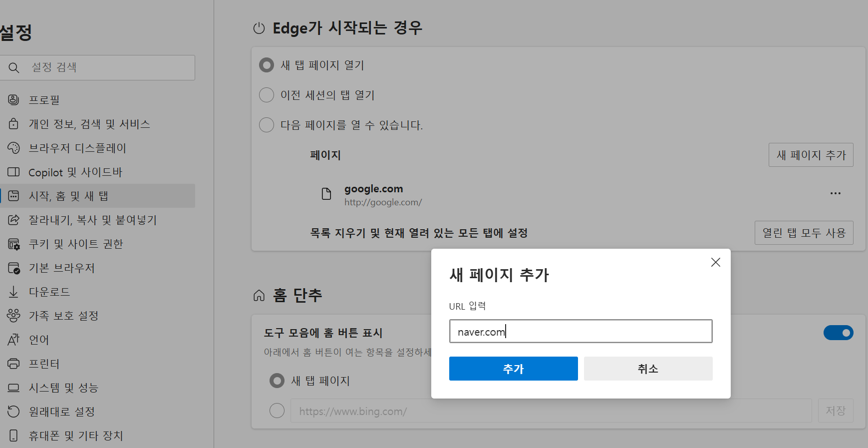868x448 pixels.
Task: Click the family icon for 가족 보호 설정
Action: (x=13, y=316)
